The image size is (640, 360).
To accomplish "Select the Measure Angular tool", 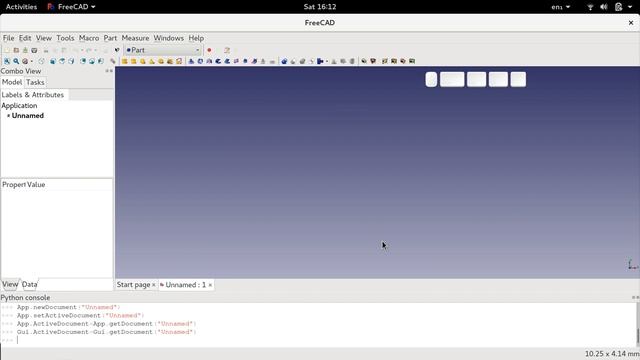I will click(373, 61).
